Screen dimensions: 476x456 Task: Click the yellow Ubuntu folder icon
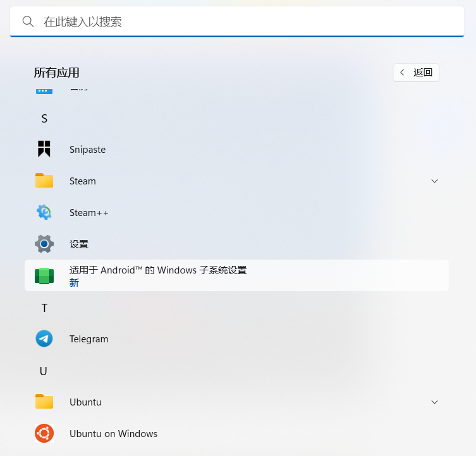(44, 402)
